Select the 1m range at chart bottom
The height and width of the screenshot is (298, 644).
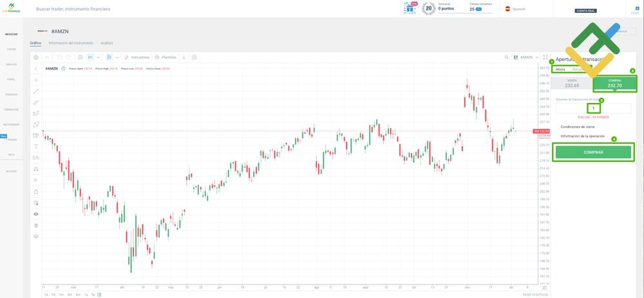point(61,295)
